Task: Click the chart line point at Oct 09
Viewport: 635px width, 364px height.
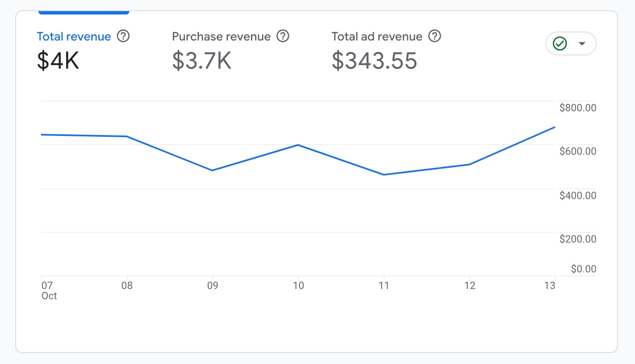Action: (x=213, y=170)
